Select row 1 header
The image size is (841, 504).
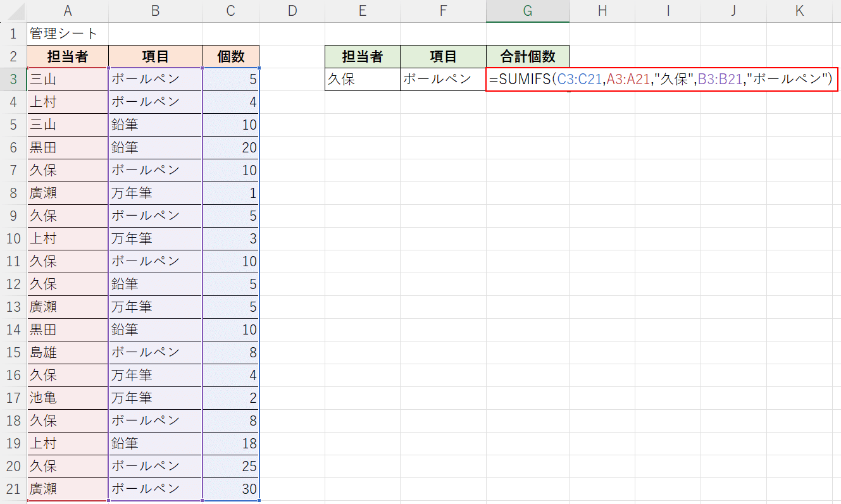point(13,34)
